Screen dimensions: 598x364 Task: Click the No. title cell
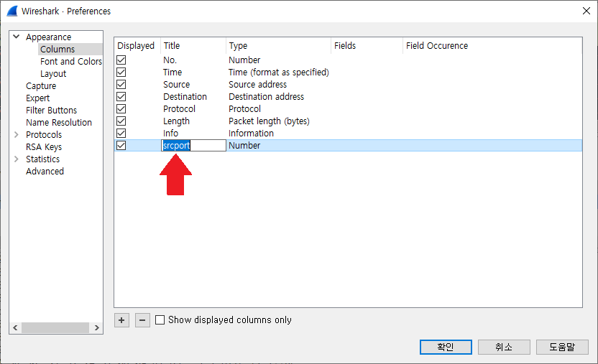[x=170, y=60]
